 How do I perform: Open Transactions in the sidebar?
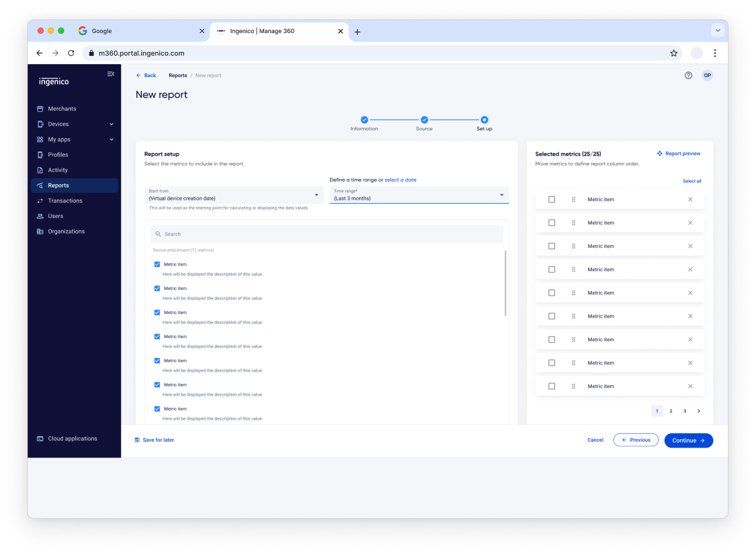pos(65,200)
